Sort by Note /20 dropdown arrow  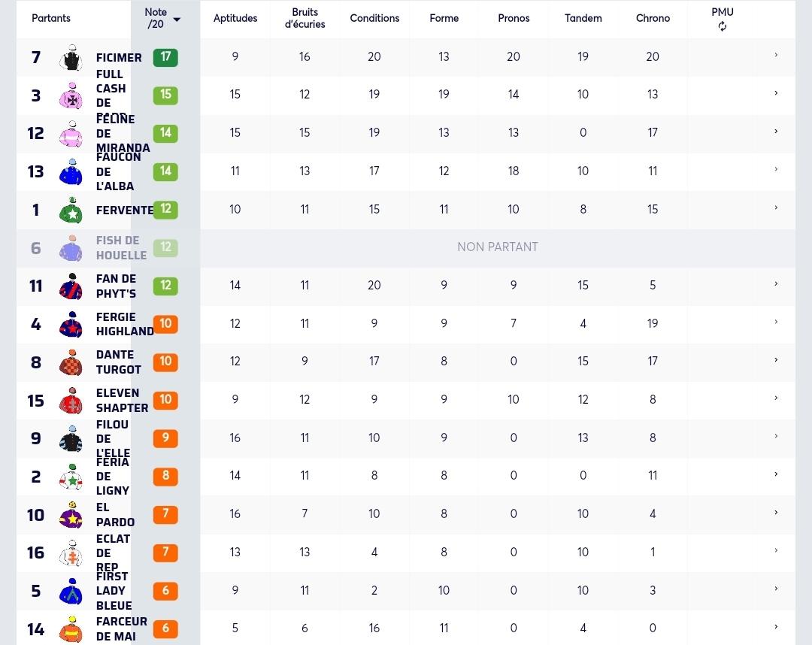point(177,20)
